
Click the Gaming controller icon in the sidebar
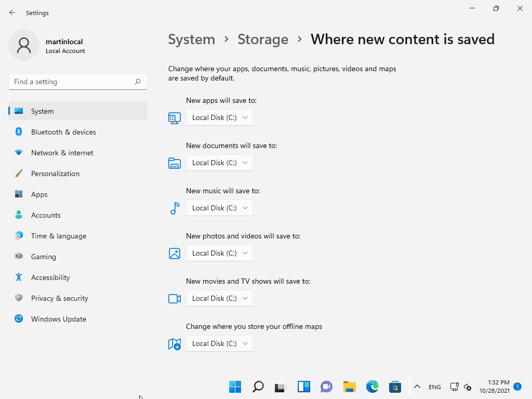click(19, 257)
